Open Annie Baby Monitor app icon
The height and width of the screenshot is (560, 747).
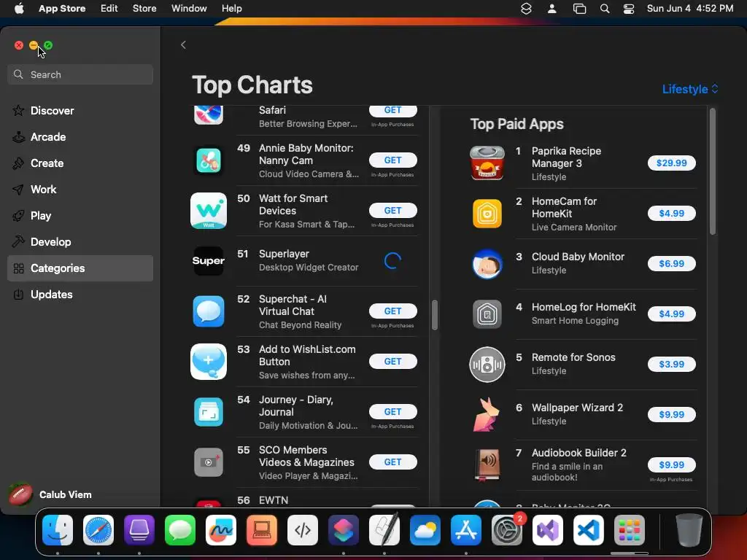[x=209, y=160]
